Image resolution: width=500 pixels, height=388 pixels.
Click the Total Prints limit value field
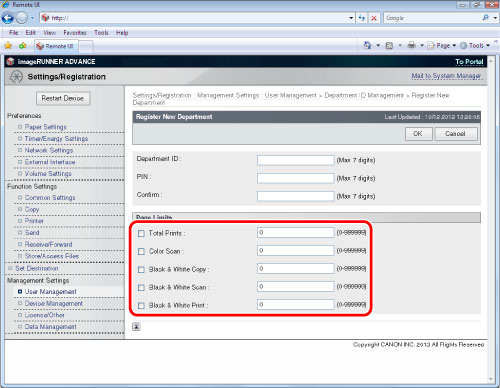[x=295, y=232]
